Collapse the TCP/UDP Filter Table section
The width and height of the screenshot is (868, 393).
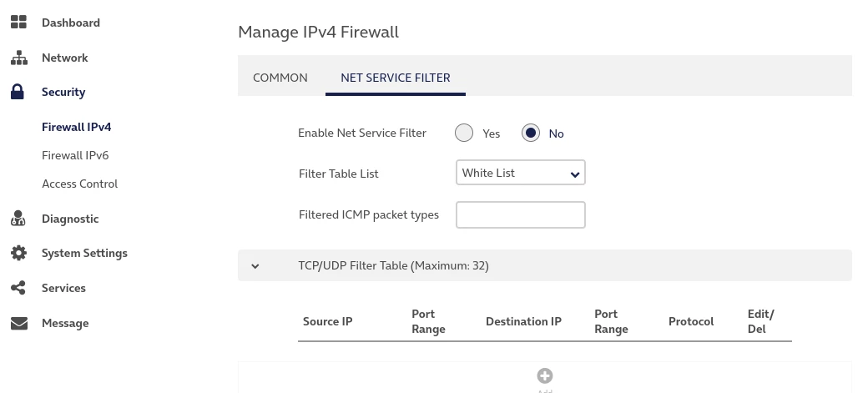point(255,266)
